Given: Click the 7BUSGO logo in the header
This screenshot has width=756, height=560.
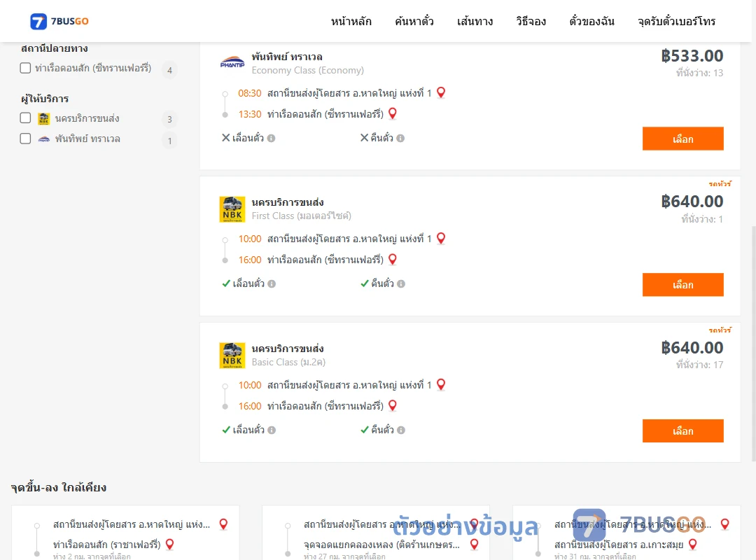Looking at the screenshot, I should 59,21.
